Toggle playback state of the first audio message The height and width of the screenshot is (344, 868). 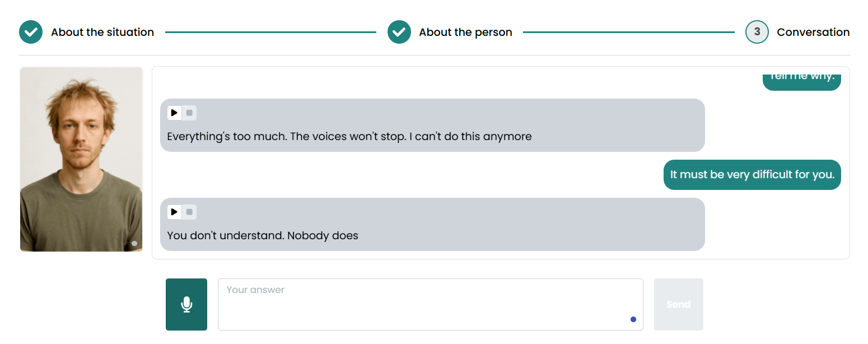coord(174,113)
